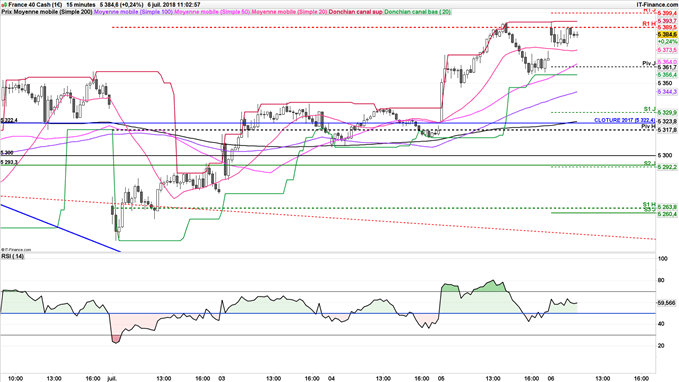Click the red/green status icon beside France 40 Cash
This screenshot has height=382, width=679.
tap(4, 5)
